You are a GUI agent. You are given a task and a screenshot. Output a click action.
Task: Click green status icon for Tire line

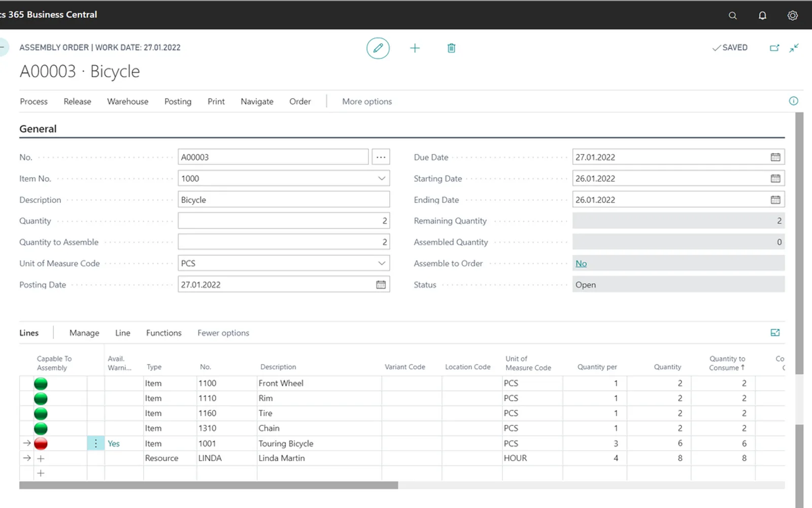[41, 414]
